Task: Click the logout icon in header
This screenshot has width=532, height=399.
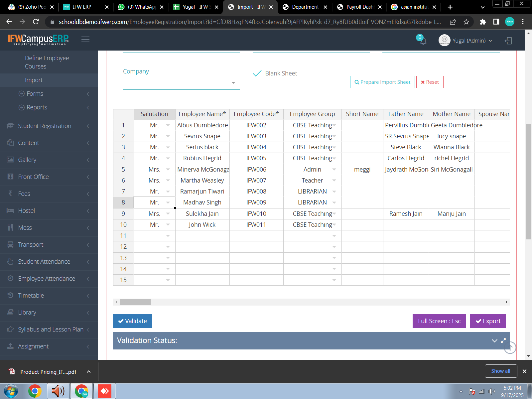Action: tap(508, 41)
